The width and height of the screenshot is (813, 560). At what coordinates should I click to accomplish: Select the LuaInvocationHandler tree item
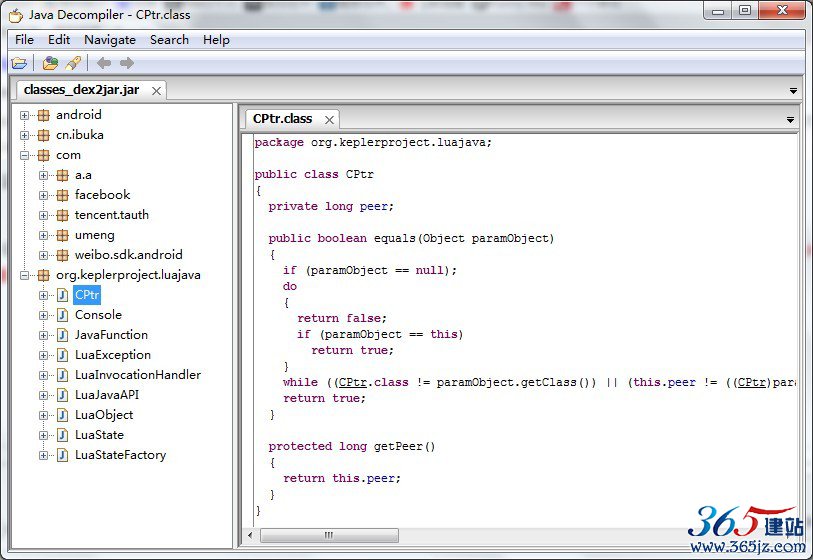[138, 375]
